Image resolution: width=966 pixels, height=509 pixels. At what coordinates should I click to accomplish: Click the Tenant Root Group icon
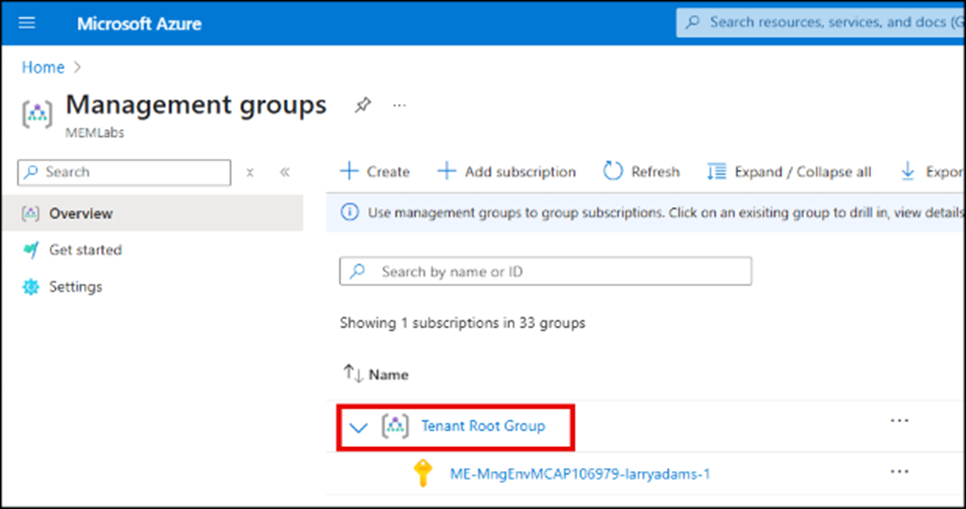click(395, 426)
